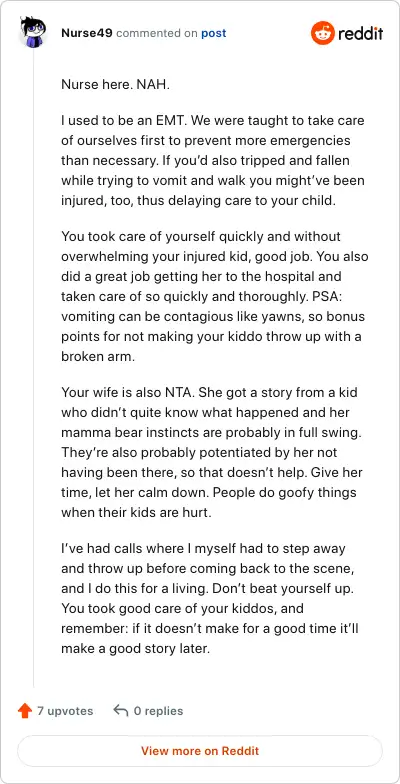This screenshot has width=400, height=784.
Task: Follow the blue "post" link
Action: (x=214, y=34)
